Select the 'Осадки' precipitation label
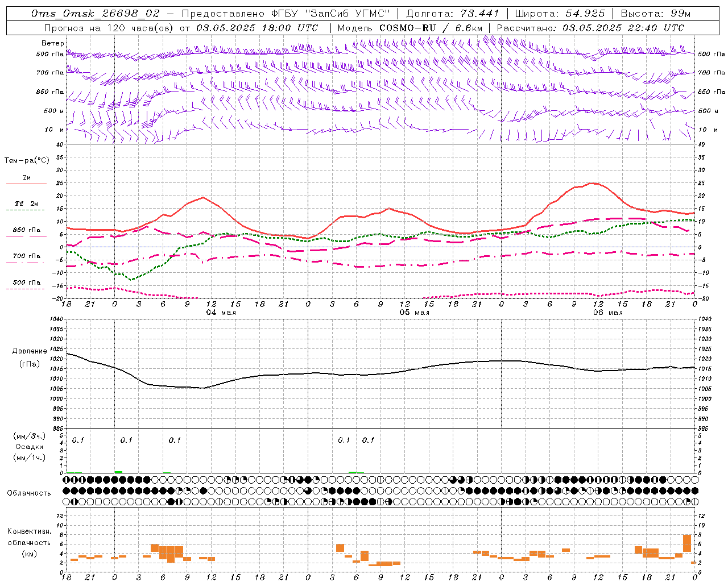 coord(29,447)
